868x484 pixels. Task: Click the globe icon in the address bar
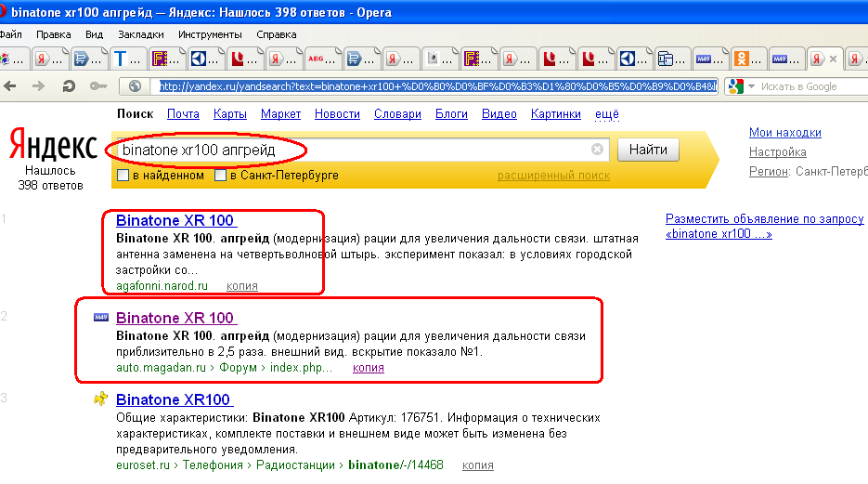(x=135, y=86)
